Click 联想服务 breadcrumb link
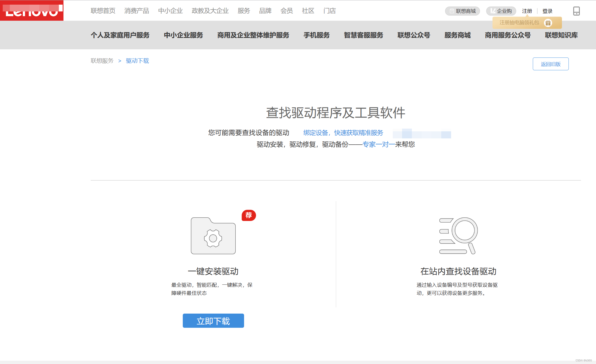This screenshot has height=364, width=596. [x=102, y=61]
